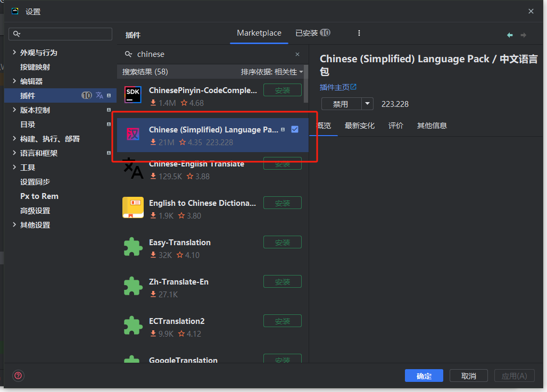
Task: Click the English to Chinese Dictionary book icon
Action: click(x=133, y=207)
